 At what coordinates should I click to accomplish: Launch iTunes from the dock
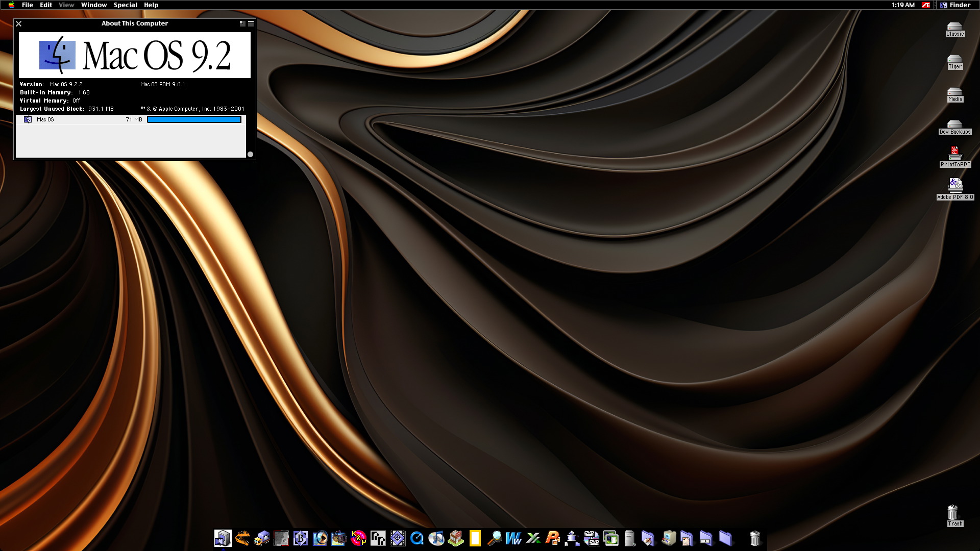click(436, 538)
